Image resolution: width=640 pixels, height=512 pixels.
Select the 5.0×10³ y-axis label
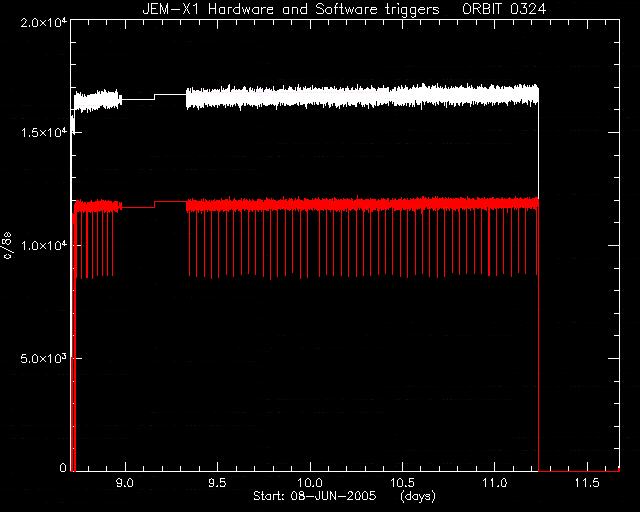[43, 358]
